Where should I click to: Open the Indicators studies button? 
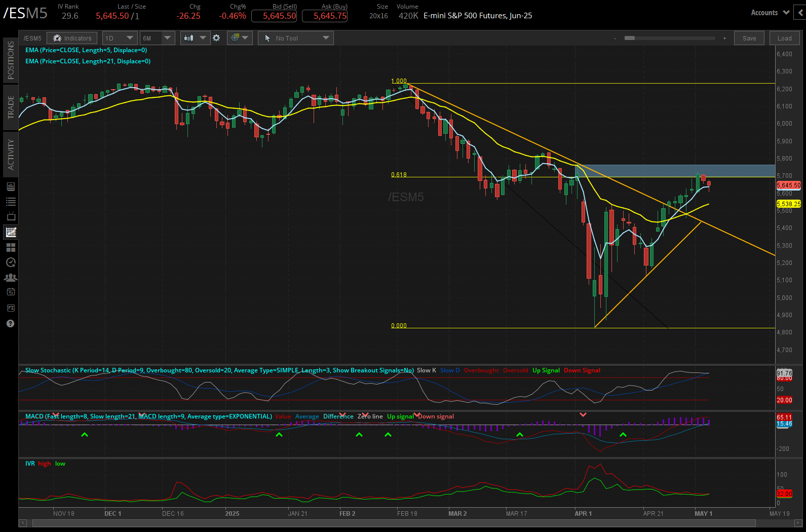(x=72, y=38)
